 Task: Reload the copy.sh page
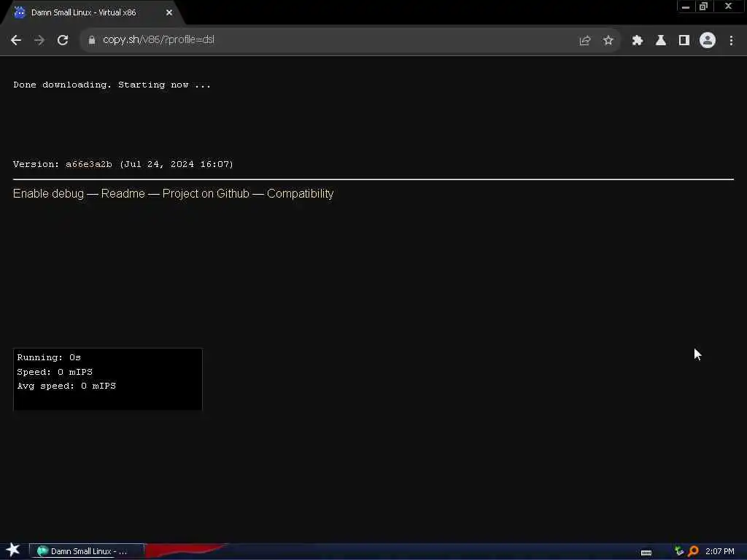[x=63, y=40]
